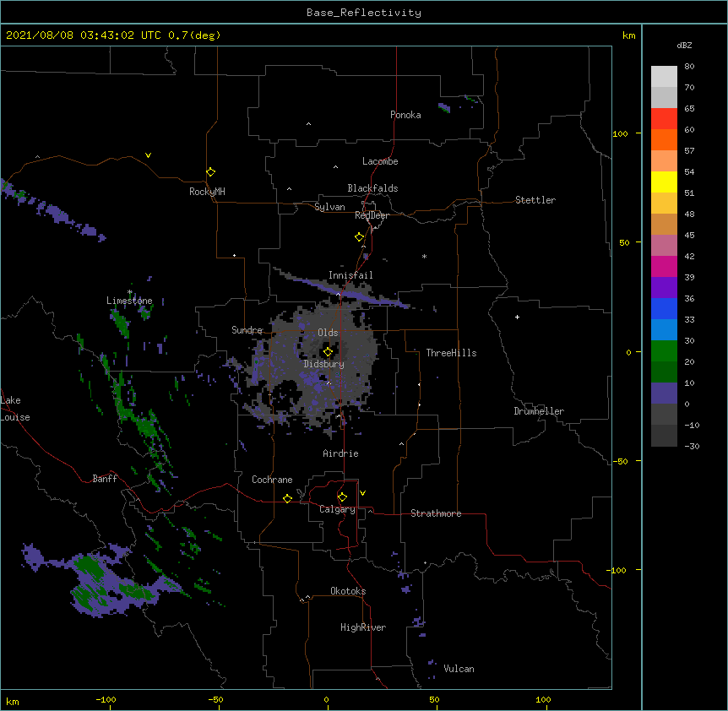Click the radar site diamond between Olds and Didsbury
Image resolution: width=728 pixels, height=711 pixels.
click(x=328, y=352)
